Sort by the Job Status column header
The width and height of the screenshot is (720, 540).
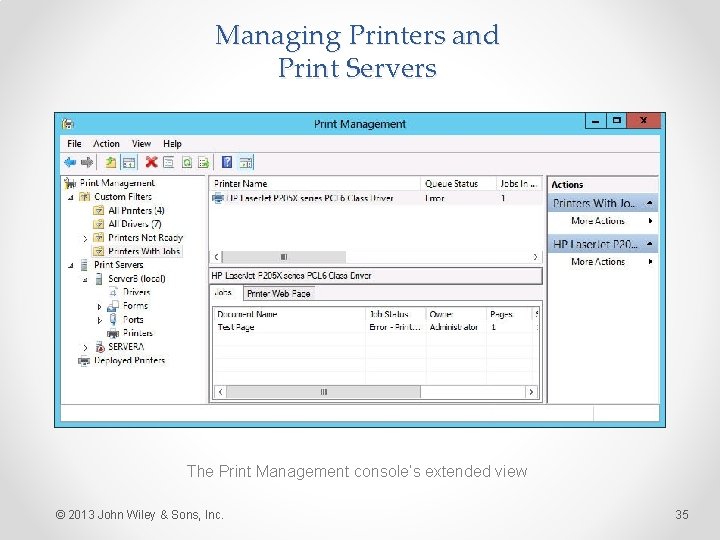pyautogui.click(x=396, y=315)
